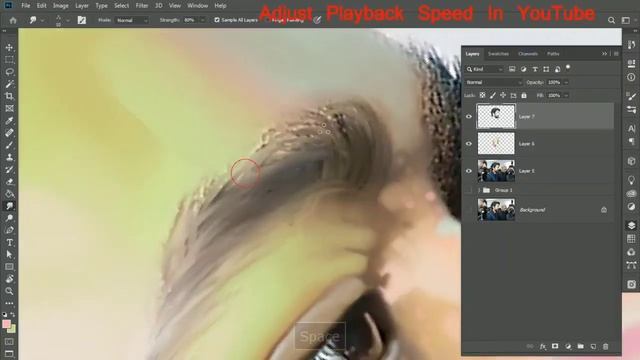Select the Lasso tool

(x=9, y=72)
